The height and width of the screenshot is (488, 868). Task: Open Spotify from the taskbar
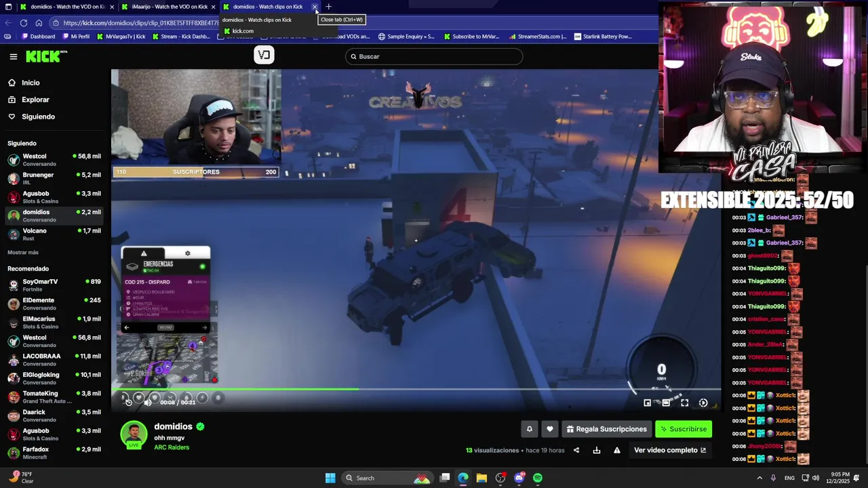(x=538, y=478)
